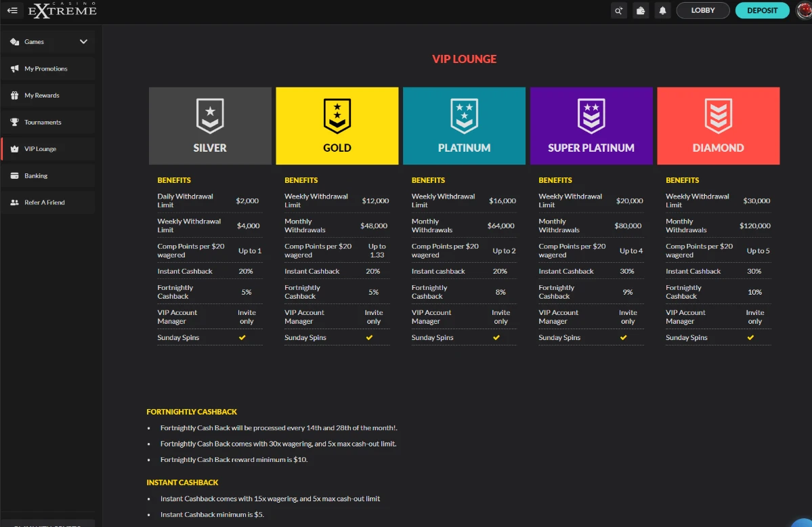Image resolution: width=812 pixels, height=527 pixels.
Task: Expand the Games menu chevron
Action: 83,41
